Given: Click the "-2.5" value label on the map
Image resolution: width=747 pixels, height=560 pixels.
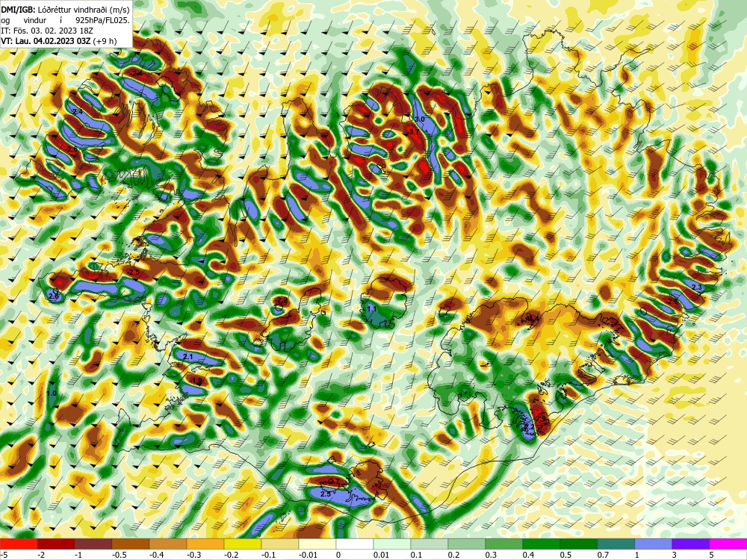Looking at the screenshot, I should click(x=134, y=273).
